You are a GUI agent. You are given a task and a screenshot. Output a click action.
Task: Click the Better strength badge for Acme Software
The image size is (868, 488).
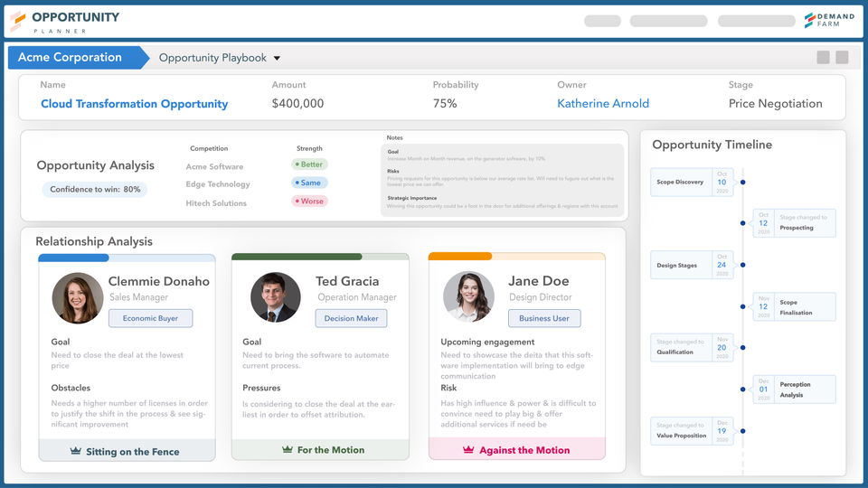tap(309, 164)
